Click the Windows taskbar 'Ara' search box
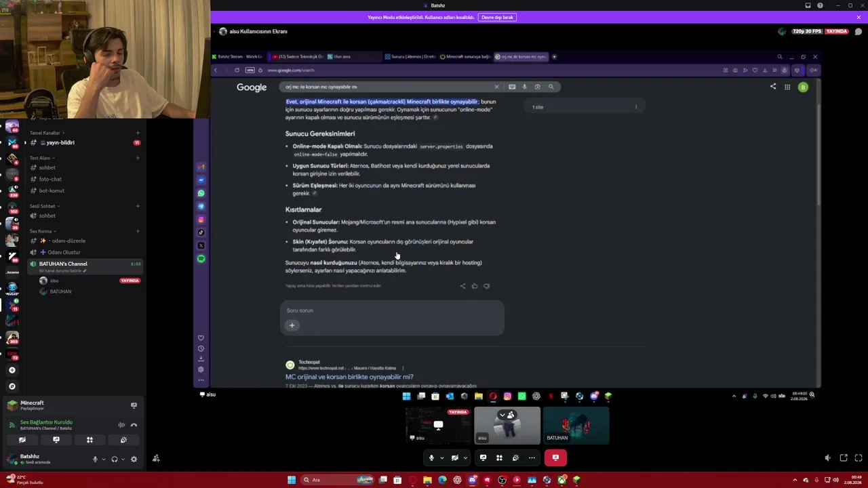 click(x=338, y=480)
